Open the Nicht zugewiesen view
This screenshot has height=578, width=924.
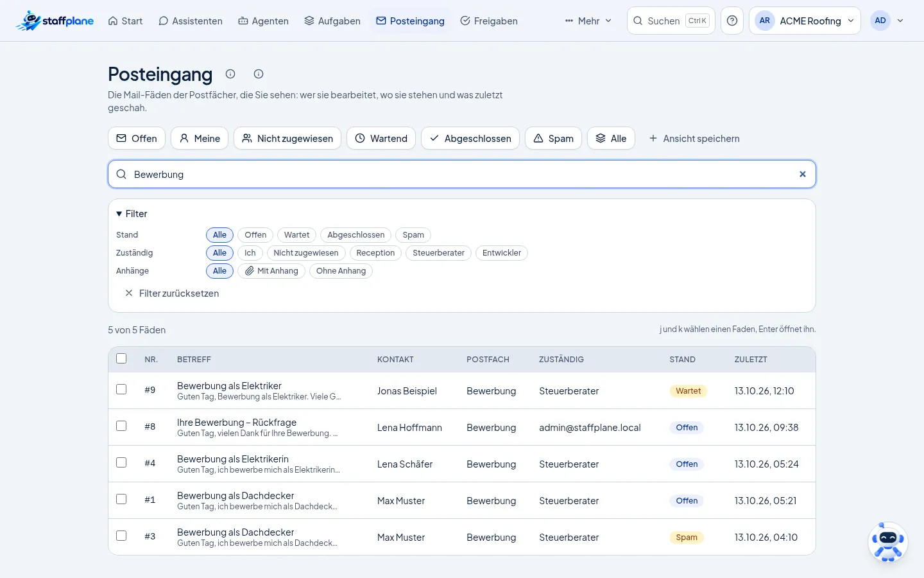click(287, 138)
